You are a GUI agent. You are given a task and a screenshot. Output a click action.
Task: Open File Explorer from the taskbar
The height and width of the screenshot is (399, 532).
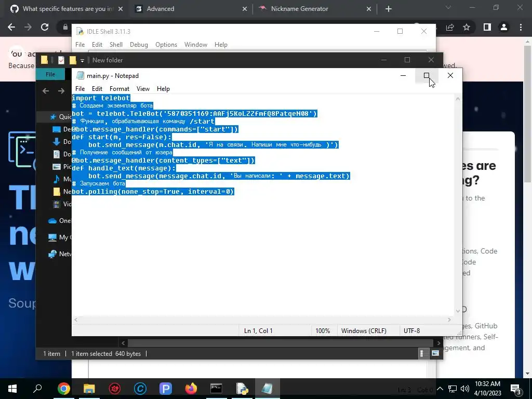tap(89, 389)
